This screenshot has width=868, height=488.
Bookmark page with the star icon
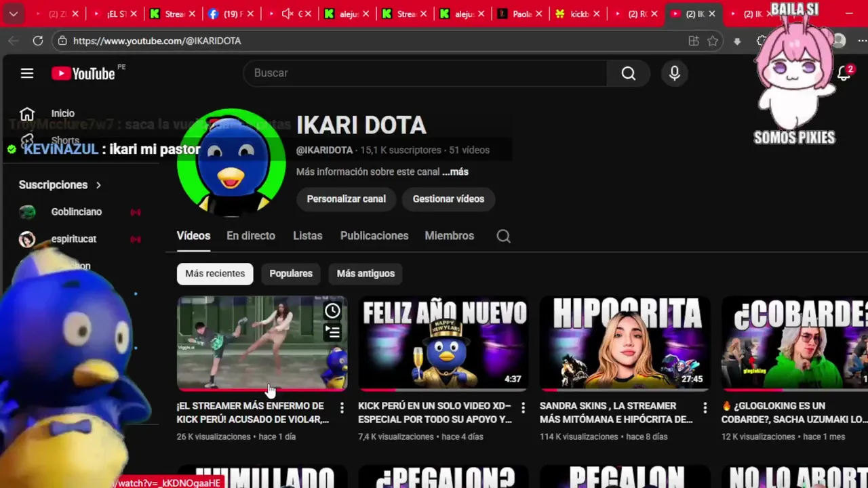pos(713,41)
